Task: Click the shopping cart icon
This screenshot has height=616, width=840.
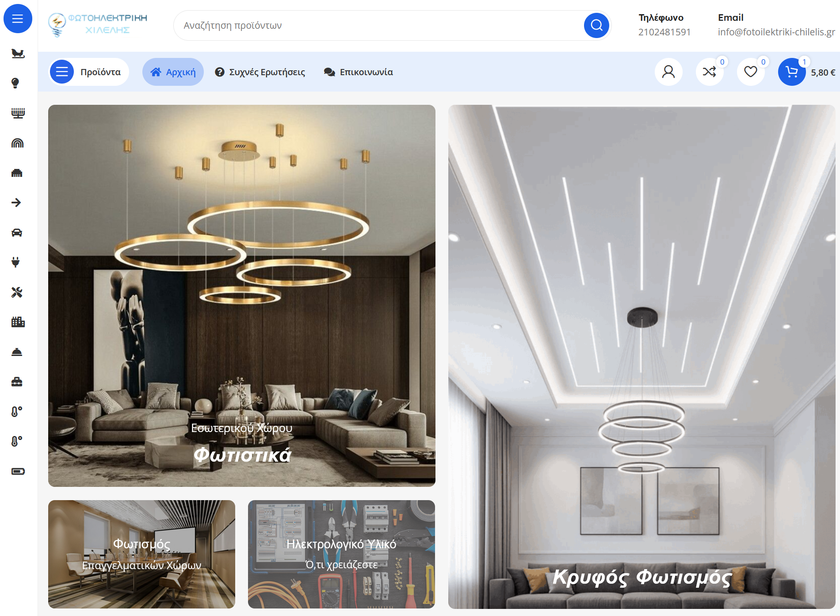Action: pyautogui.click(x=791, y=72)
